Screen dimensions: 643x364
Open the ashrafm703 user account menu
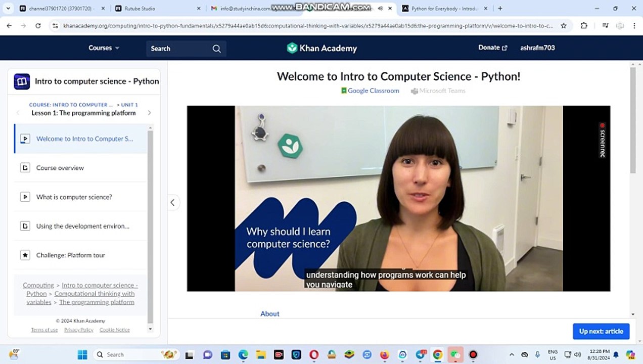pyautogui.click(x=537, y=48)
